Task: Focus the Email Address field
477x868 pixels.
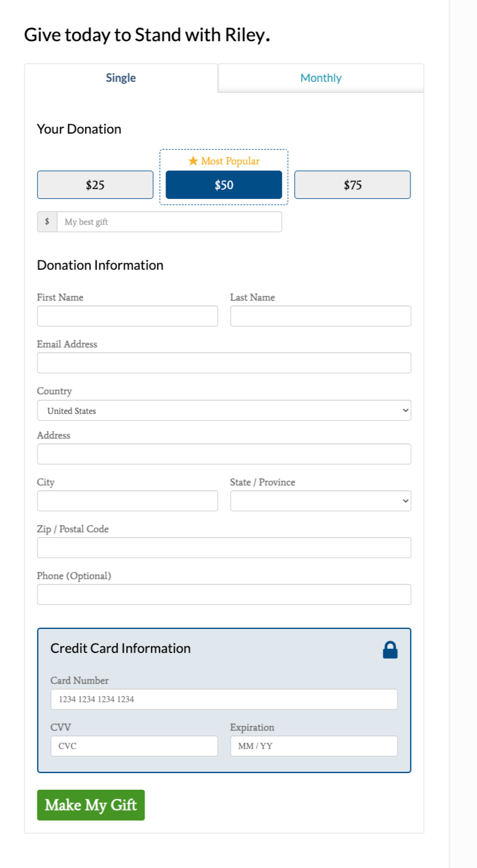Action: pos(224,363)
